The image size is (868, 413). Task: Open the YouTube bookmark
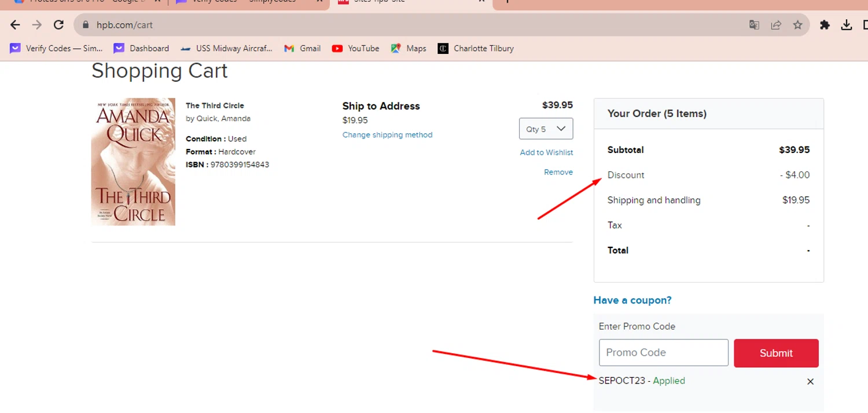[355, 49]
